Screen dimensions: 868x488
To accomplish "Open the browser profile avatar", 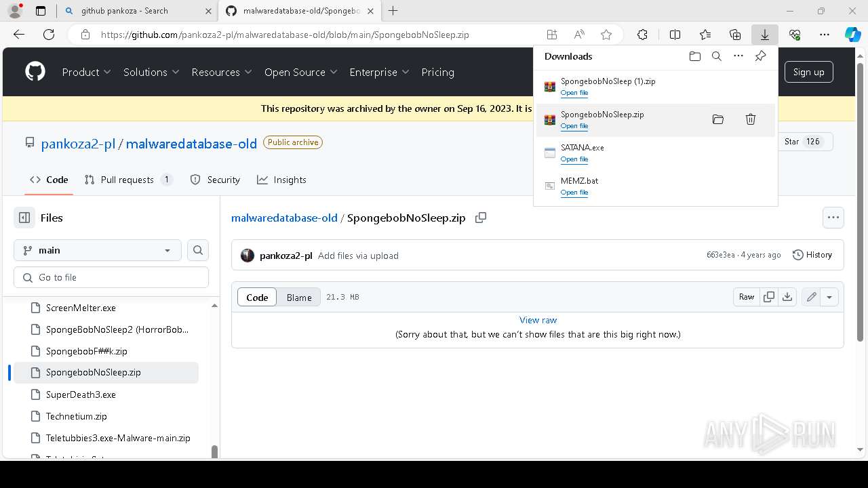I will pyautogui.click(x=15, y=11).
